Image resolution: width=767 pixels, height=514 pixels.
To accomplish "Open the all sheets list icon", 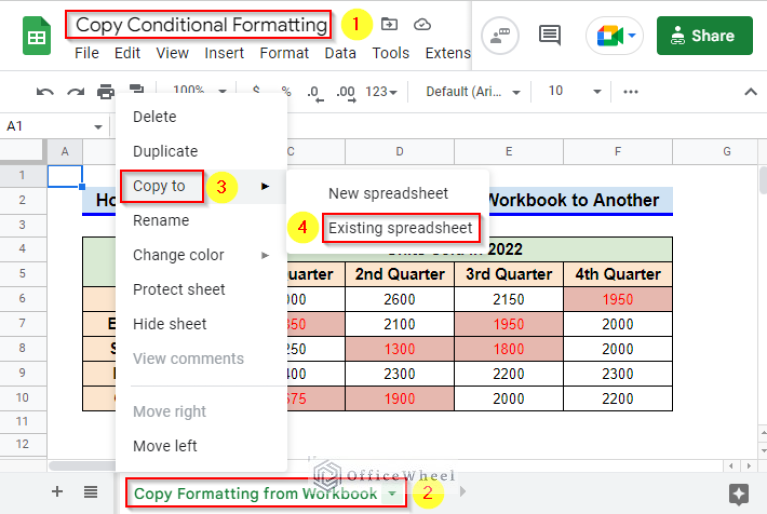I will tap(91, 491).
